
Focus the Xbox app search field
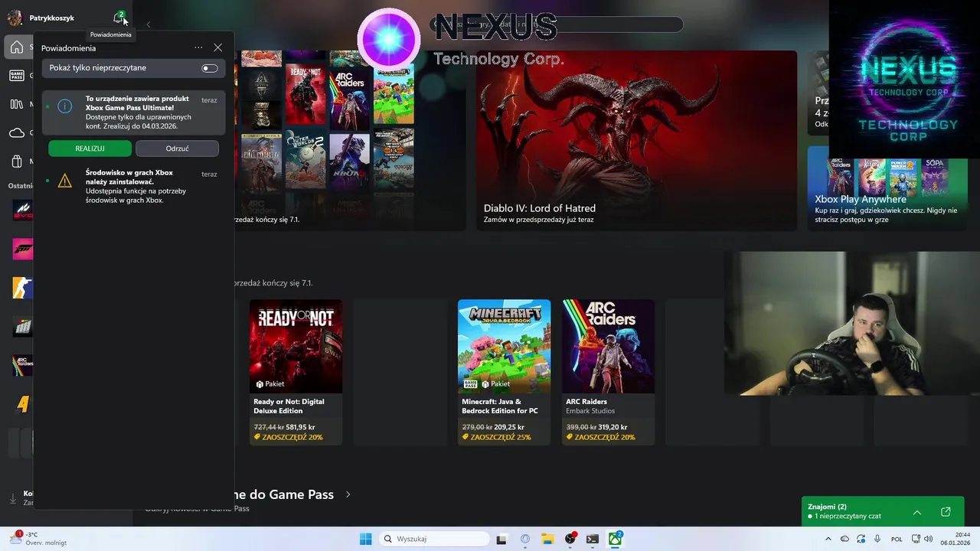pos(557,24)
